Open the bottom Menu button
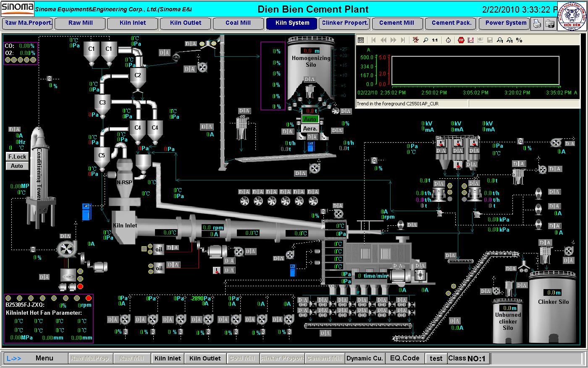588x368 pixels. pyautogui.click(x=45, y=358)
